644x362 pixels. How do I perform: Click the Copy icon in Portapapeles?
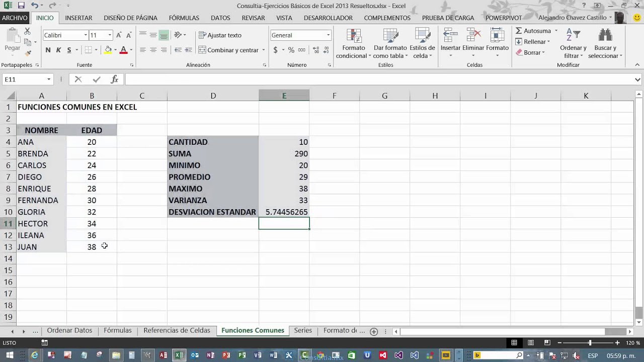pos(28,42)
